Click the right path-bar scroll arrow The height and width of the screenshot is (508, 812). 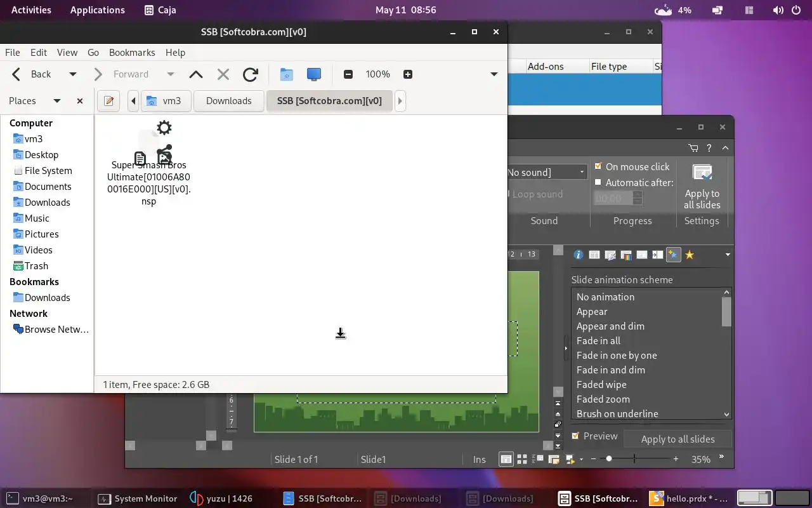(400, 101)
